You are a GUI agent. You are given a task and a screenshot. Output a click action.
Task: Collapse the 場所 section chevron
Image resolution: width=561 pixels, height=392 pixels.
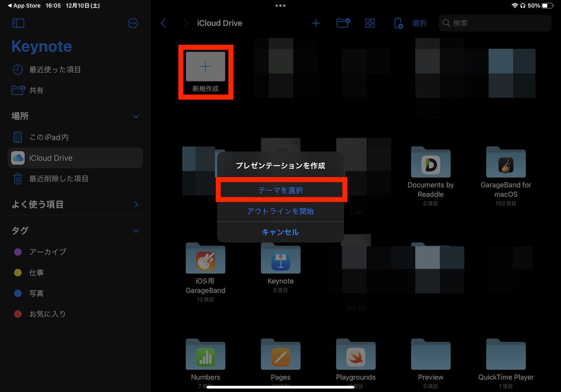coord(136,117)
